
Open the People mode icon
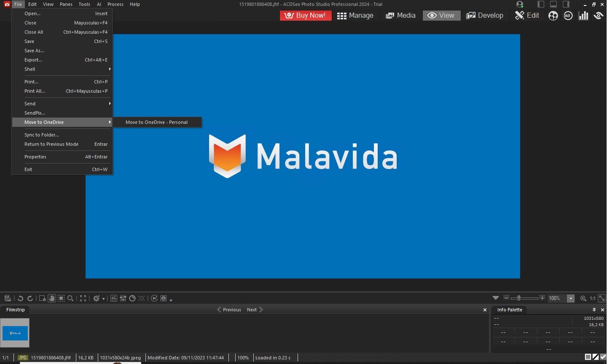(553, 16)
